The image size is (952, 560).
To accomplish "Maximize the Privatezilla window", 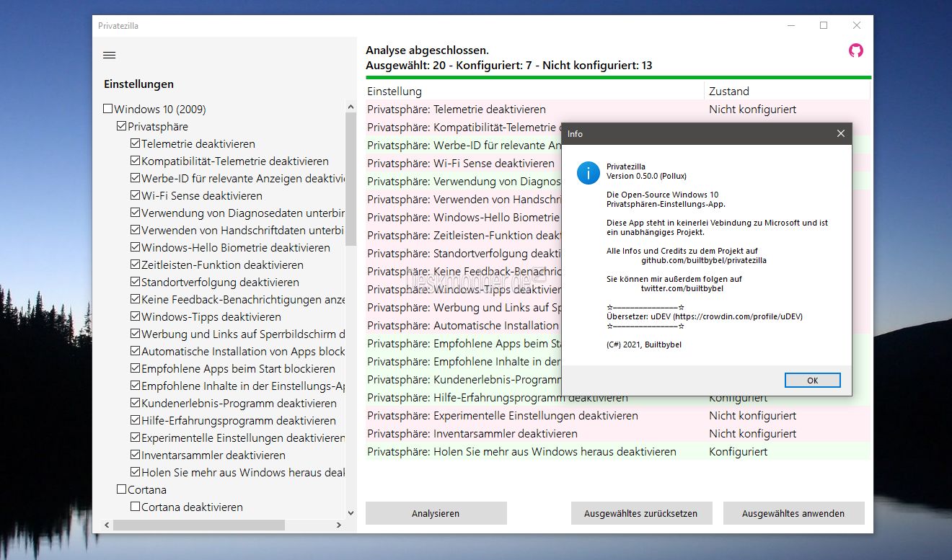I will point(823,26).
